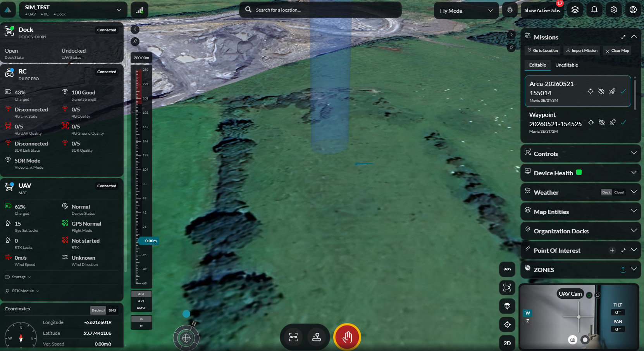Expand the Storage section

coord(18,277)
